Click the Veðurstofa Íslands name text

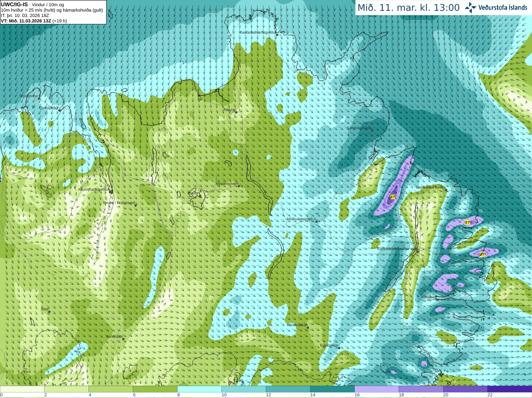click(x=503, y=7)
